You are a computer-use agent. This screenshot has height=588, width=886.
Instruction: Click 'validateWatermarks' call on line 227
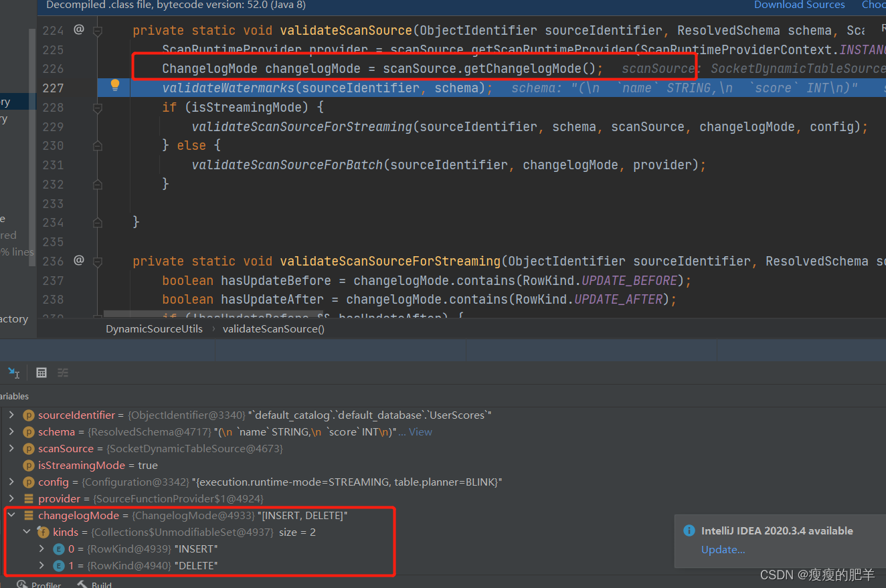click(x=228, y=88)
